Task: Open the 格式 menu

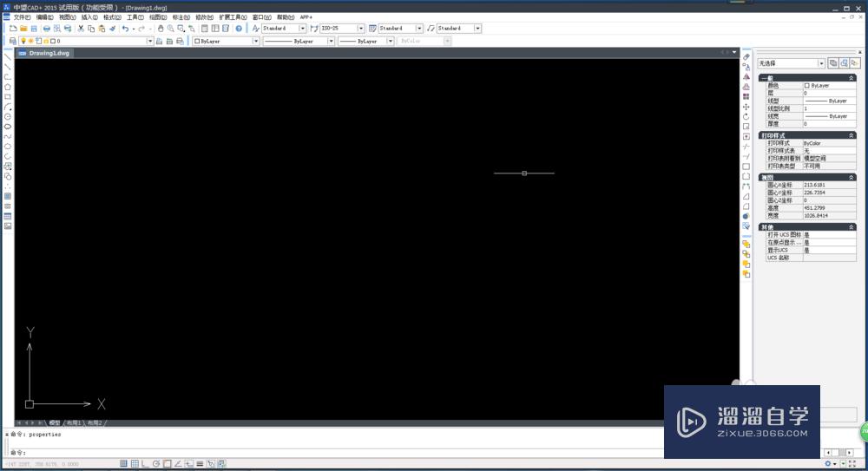Action: 112,17
